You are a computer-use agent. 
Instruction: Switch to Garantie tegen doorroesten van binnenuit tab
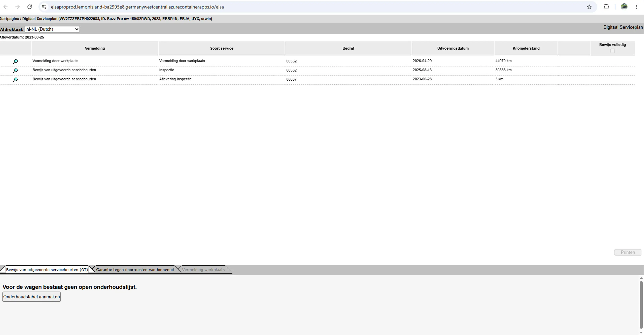coord(135,270)
